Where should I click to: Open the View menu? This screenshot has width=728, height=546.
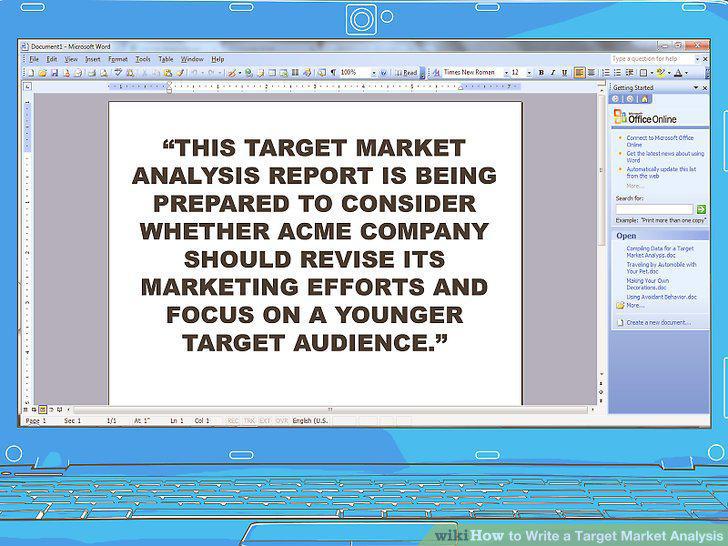coord(71,59)
